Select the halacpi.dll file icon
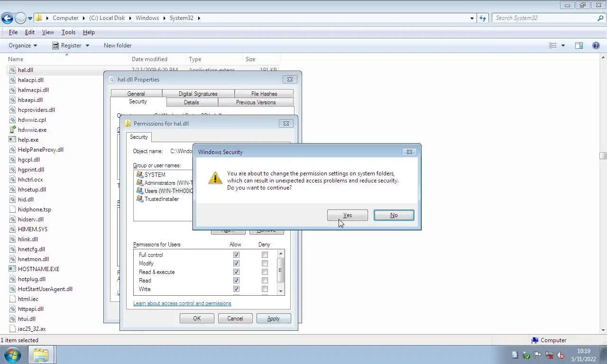This screenshot has width=607, height=364. click(13, 80)
